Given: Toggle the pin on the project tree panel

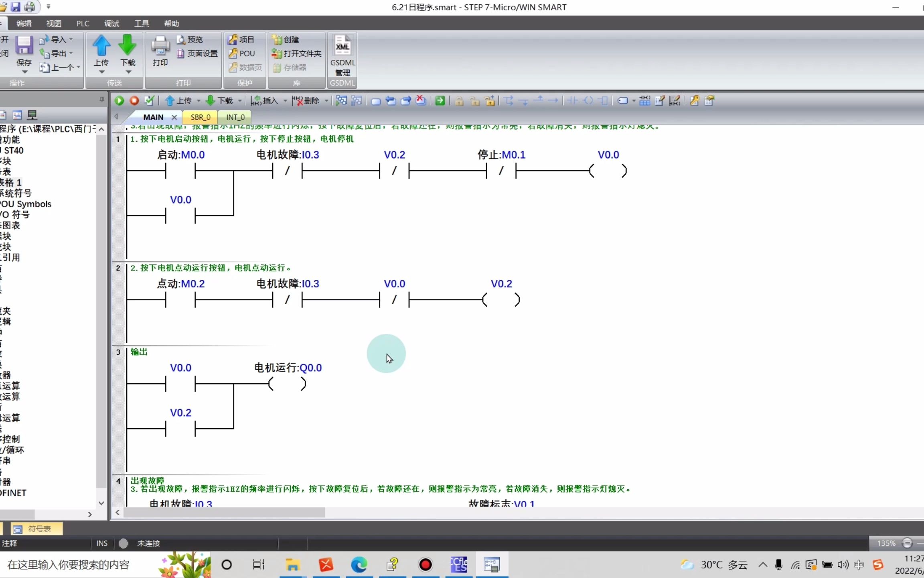Looking at the screenshot, I should click(x=102, y=99).
